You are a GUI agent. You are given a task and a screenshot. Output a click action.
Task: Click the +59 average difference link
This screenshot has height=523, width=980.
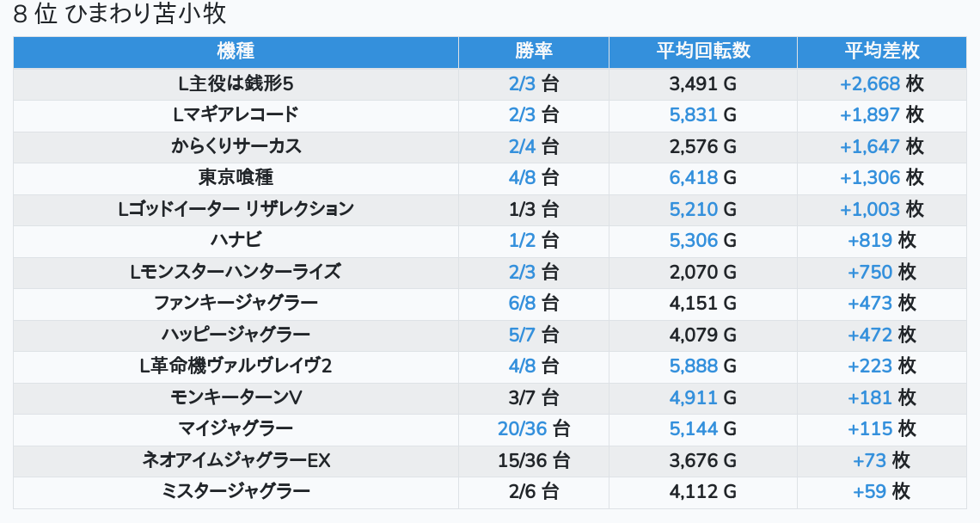[869, 492]
